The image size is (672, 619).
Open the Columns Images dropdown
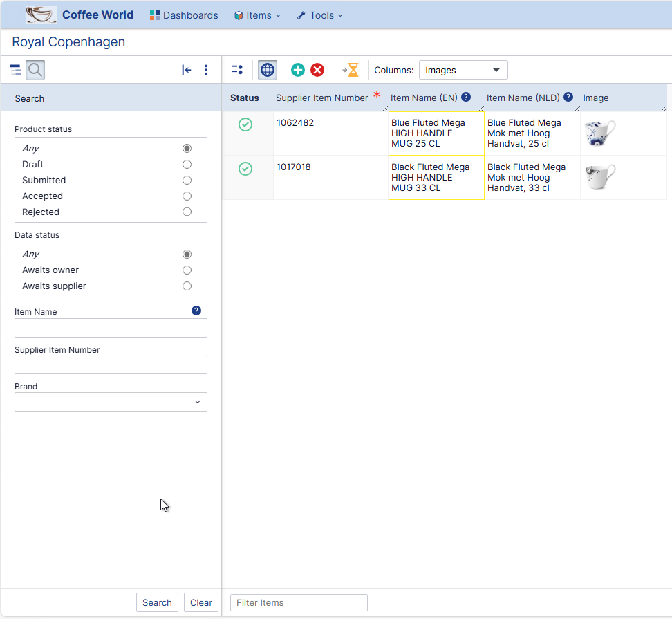tap(463, 71)
